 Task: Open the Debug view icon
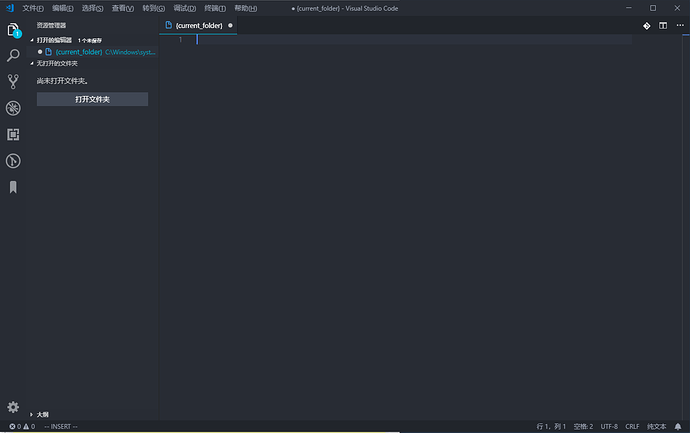[x=13, y=108]
